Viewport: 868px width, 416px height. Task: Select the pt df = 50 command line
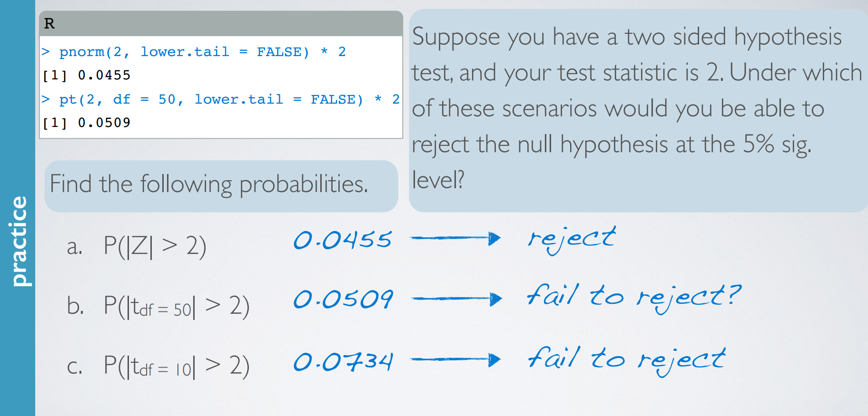pyautogui.click(x=220, y=99)
